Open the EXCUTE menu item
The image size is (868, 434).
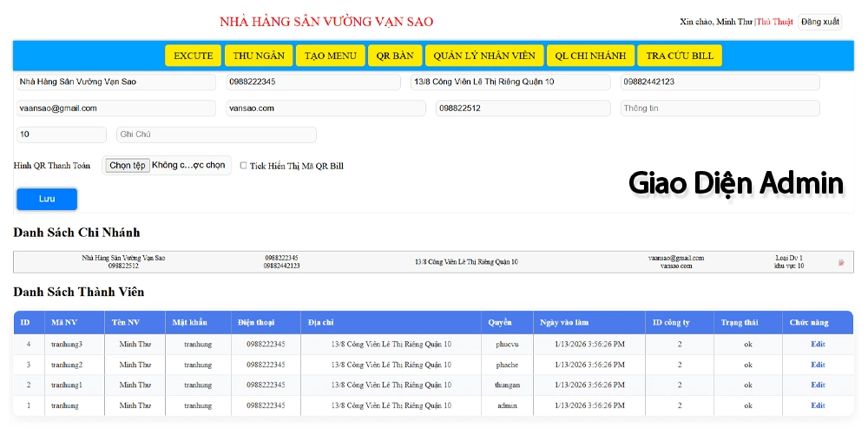point(193,56)
